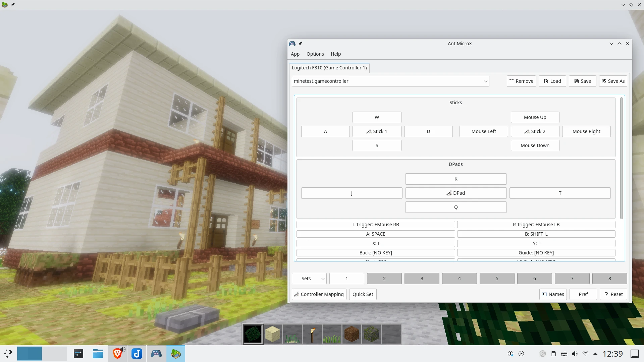Expand the minetest.gamecontroller profile dropdown
This screenshot has width=644, height=362.
[485, 81]
